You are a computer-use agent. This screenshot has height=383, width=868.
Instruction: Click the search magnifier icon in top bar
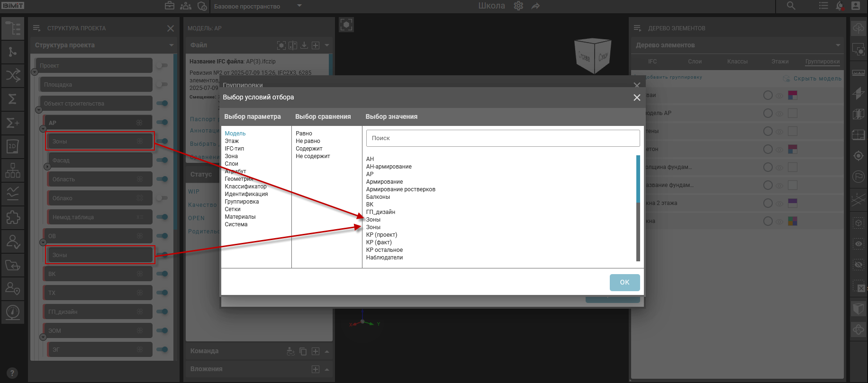pyautogui.click(x=791, y=6)
